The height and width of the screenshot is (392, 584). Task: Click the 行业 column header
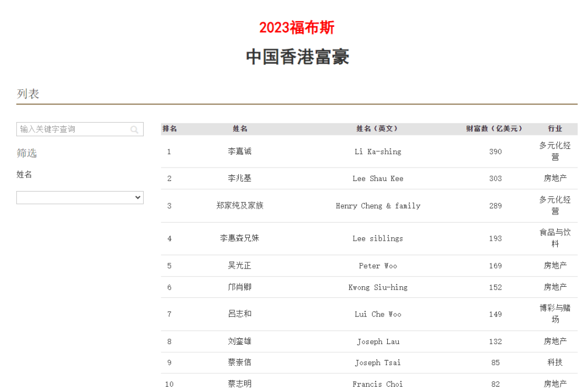tap(555, 129)
